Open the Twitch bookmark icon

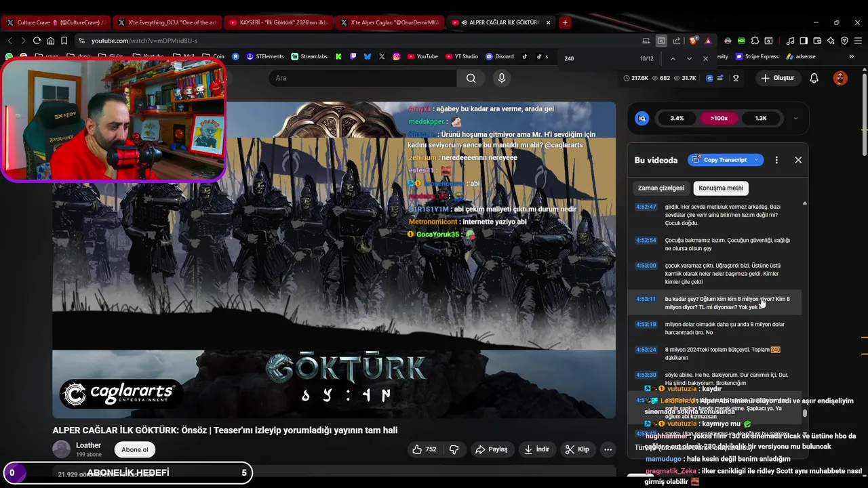353,56
